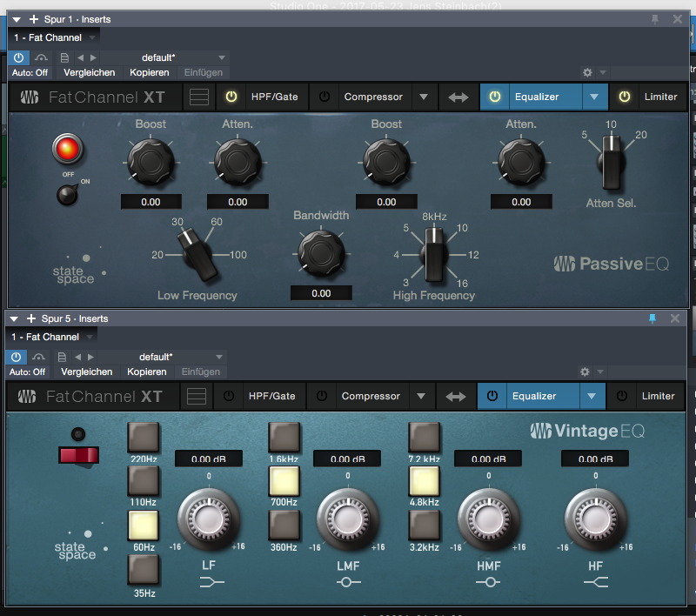696x616 pixels.
Task: Add insert with plus in Spur 5
Action: tap(31, 318)
